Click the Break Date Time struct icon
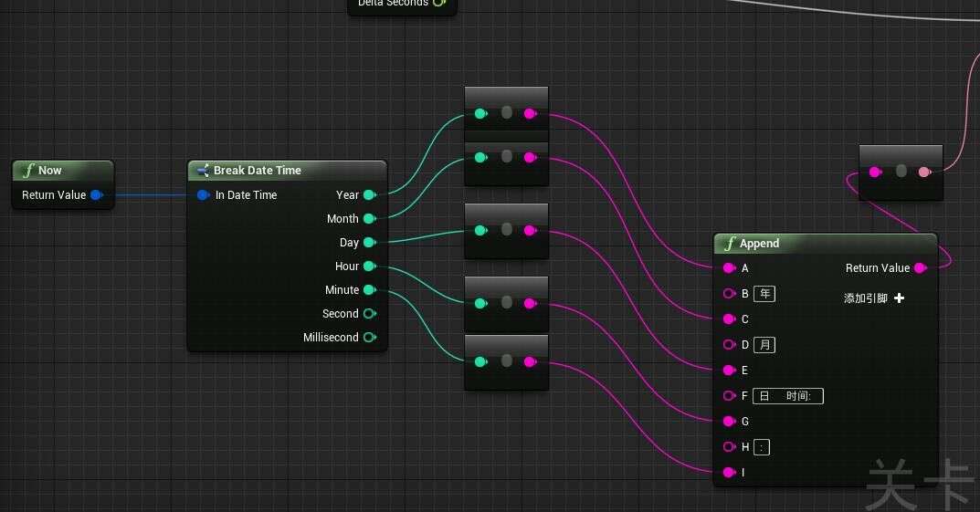980x512 pixels. click(203, 171)
